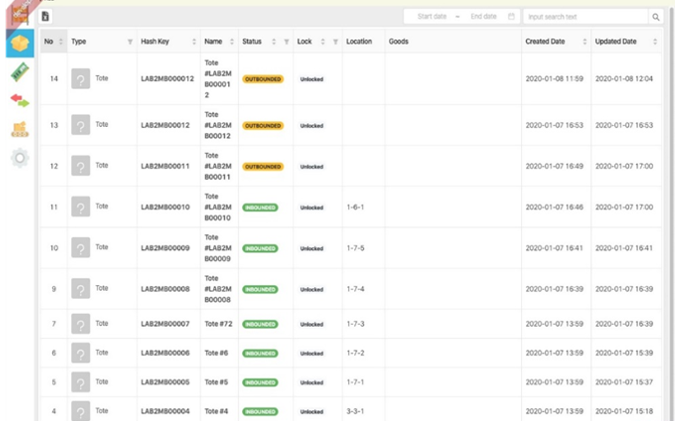Sort by Status column sorter arrows
This screenshot has height=421, width=675.
tap(274, 42)
